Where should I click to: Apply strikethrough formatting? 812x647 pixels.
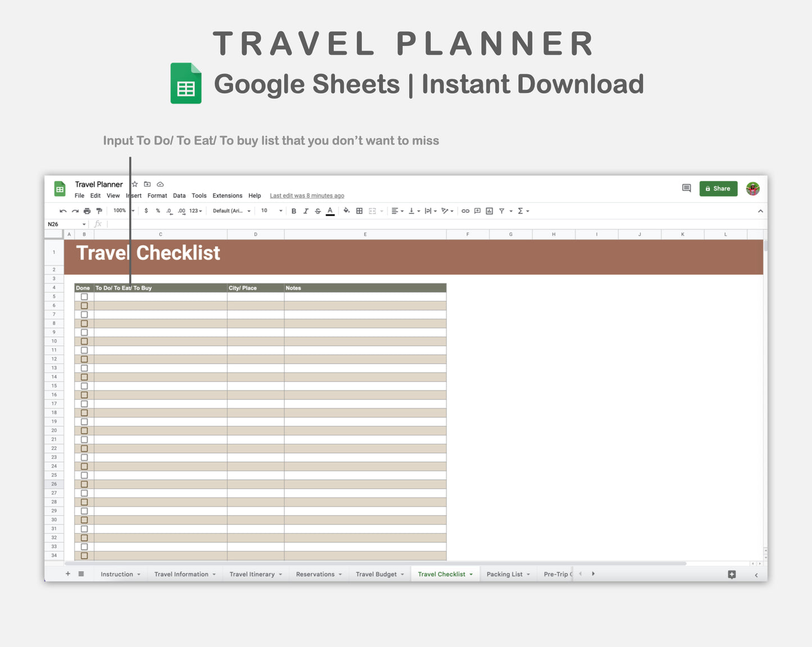(317, 211)
